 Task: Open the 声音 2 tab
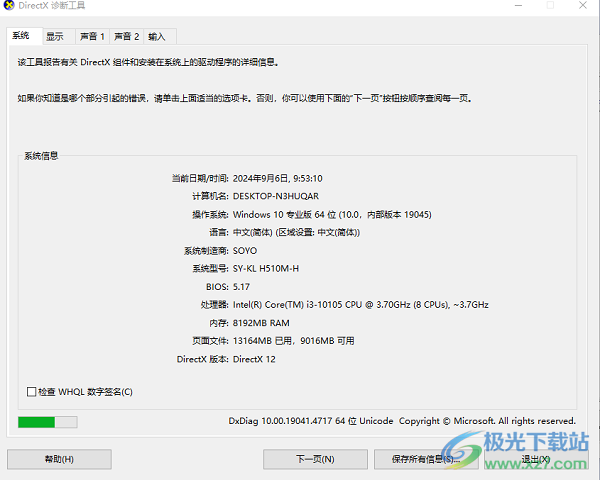pos(127,37)
